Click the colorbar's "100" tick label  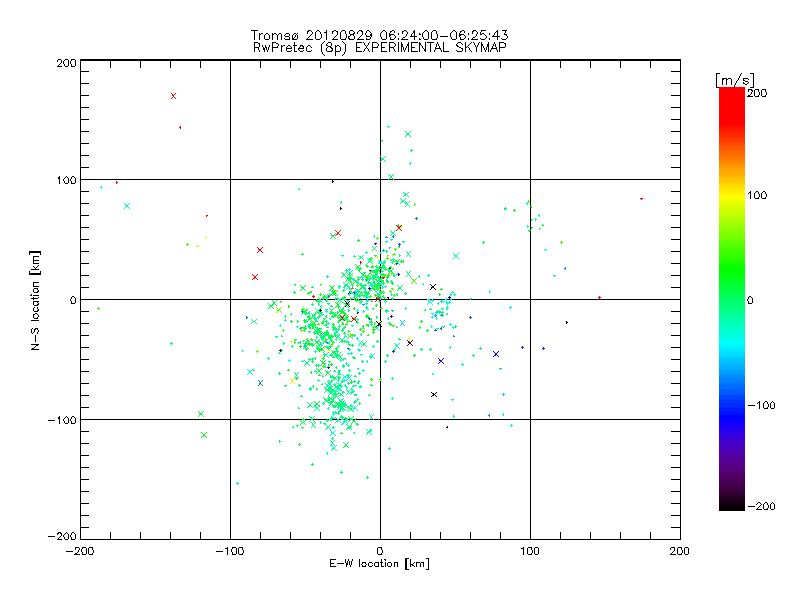pos(757,195)
